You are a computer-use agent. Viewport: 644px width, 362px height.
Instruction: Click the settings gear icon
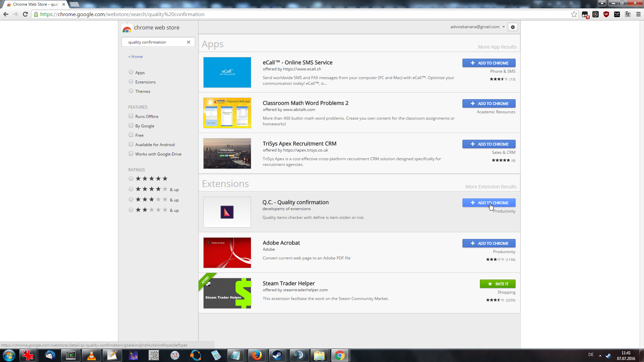[513, 27]
